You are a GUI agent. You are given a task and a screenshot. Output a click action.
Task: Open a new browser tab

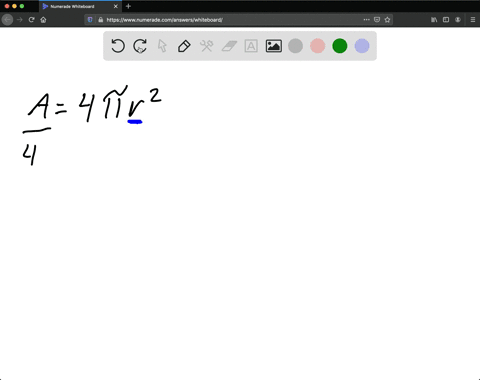click(128, 6)
